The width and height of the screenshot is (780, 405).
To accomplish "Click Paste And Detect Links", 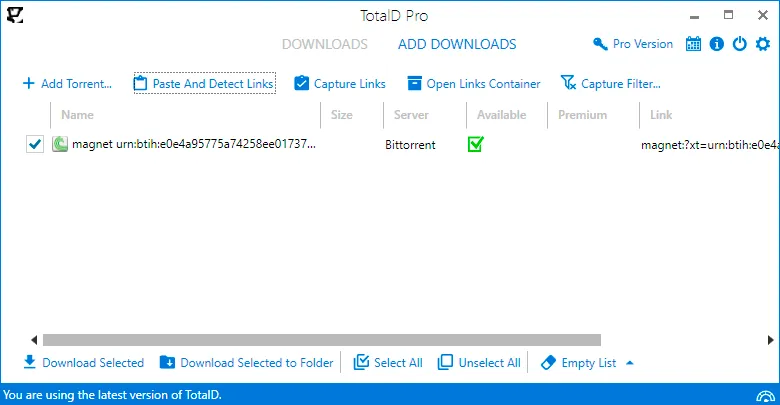I will 205,84.
